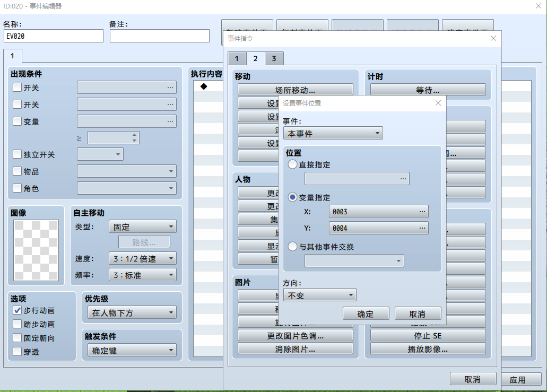
Task: Click the 场所移动... command button
Action: (296, 90)
